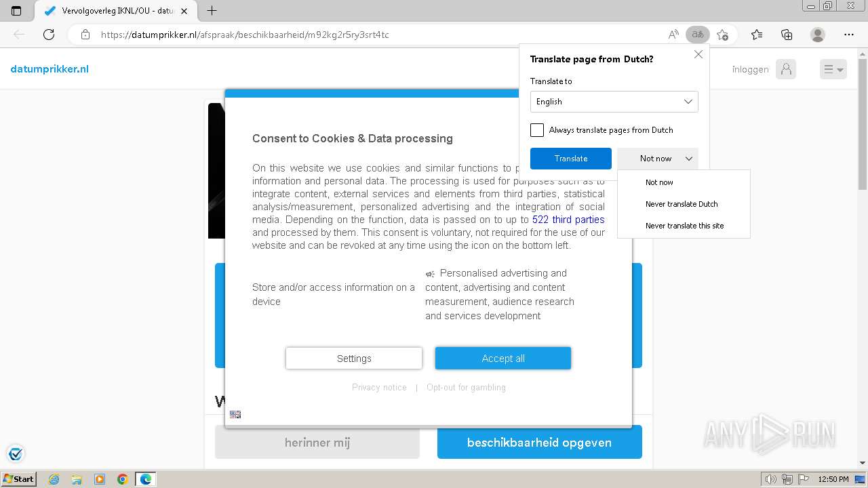Open media player from taskbar

100,479
